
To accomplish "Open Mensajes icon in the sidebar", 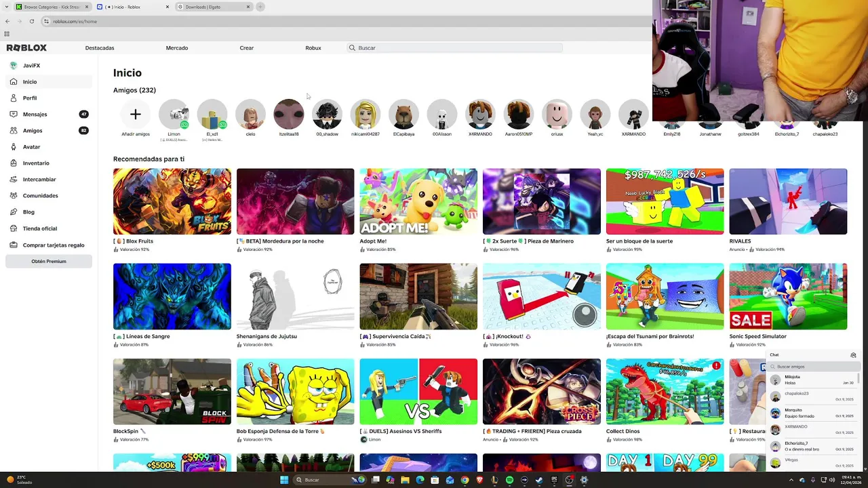I will [14, 115].
